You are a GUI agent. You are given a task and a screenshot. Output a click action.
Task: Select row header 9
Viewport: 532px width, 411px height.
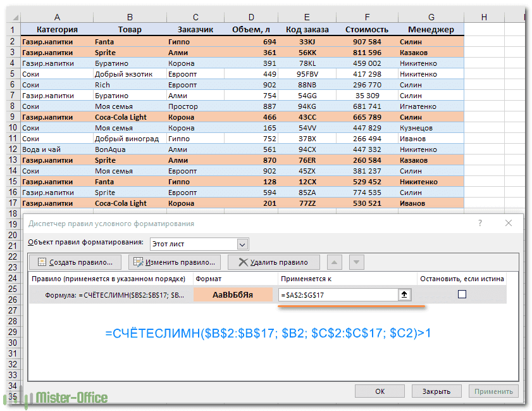pos(11,117)
